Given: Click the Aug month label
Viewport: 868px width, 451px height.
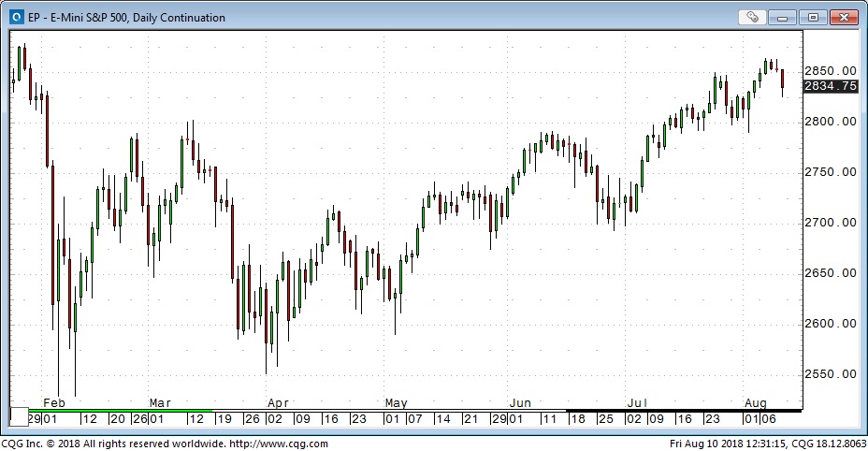Looking at the screenshot, I should pyautogui.click(x=756, y=402).
